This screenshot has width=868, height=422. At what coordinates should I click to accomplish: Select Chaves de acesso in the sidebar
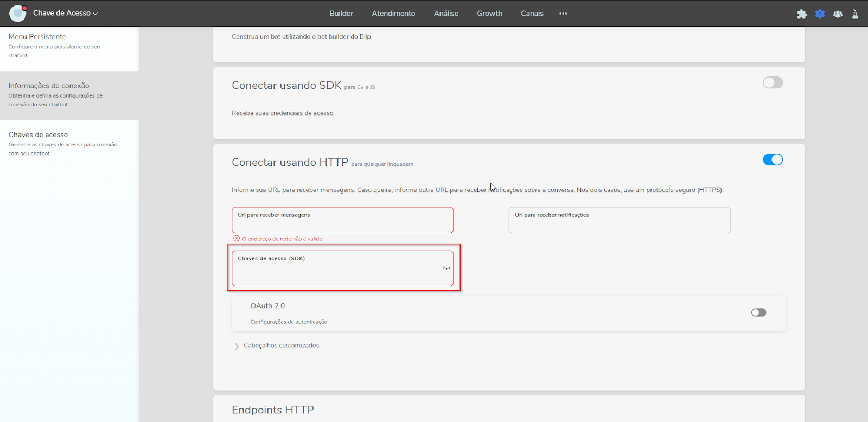38,135
